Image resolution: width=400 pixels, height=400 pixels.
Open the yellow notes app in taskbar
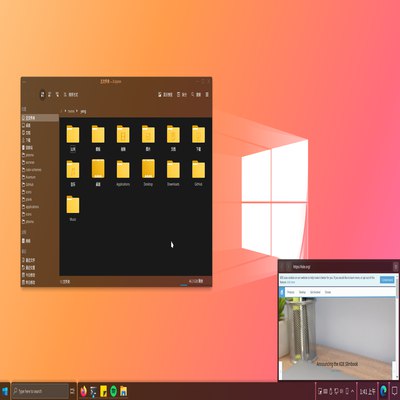103,391
